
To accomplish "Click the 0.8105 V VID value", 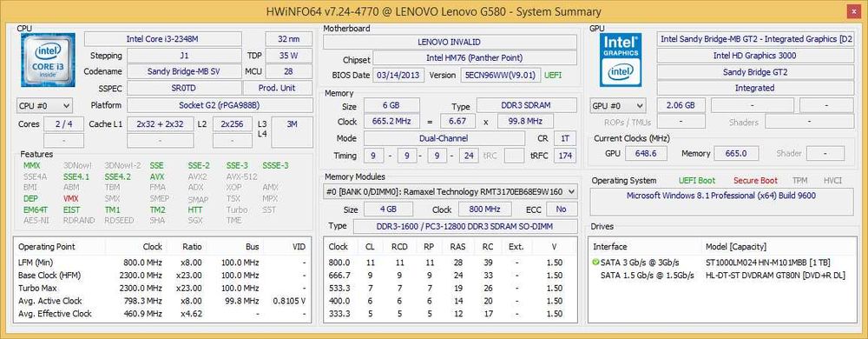I will [x=289, y=301].
